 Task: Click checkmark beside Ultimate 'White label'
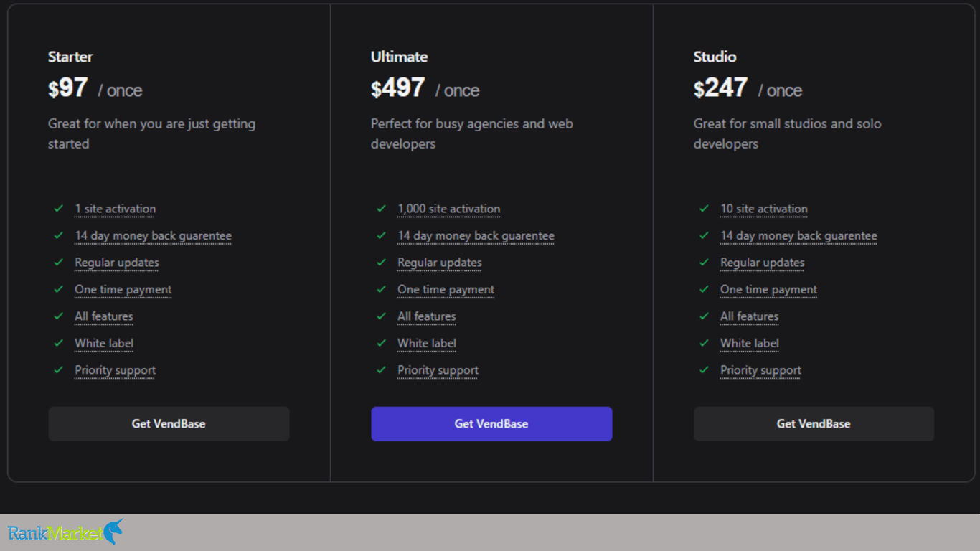pos(382,344)
